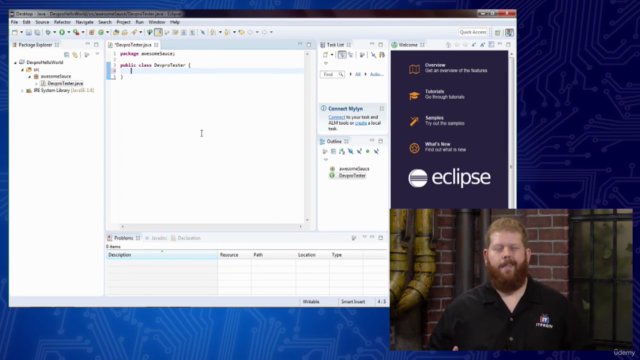The width and height of the screenshot is (640, 360).
Task: Click the Save icon in the toolbar
Action: click(29, 32)
